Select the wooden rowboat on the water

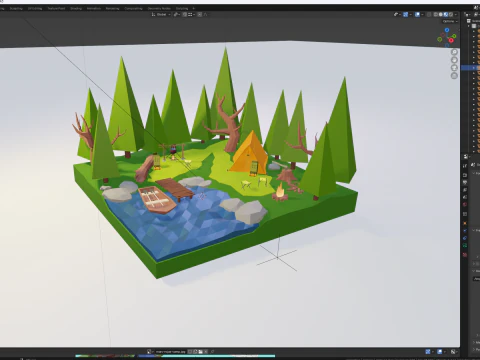(157, 200)
